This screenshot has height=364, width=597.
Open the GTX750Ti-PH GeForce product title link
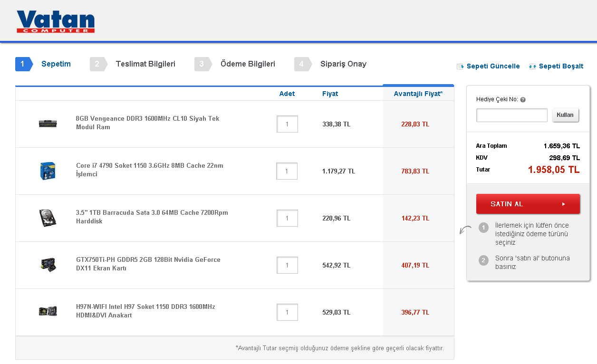(148, 264)
